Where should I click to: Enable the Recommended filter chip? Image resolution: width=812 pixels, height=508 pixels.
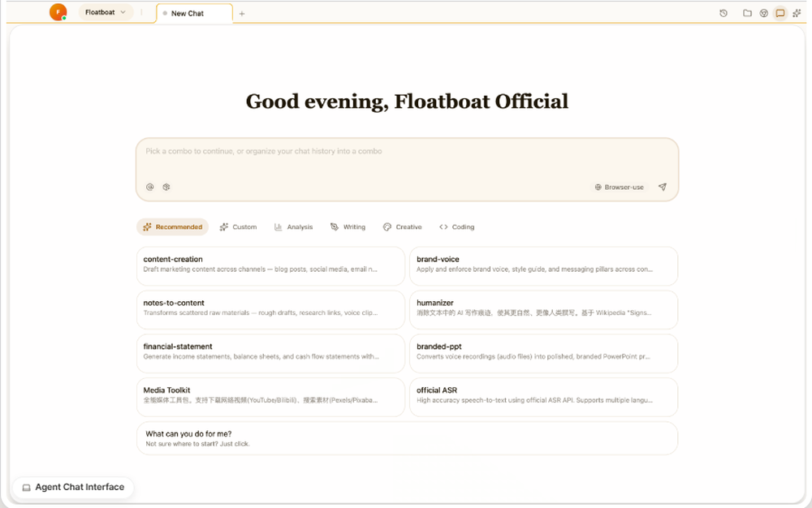[172, 226]
